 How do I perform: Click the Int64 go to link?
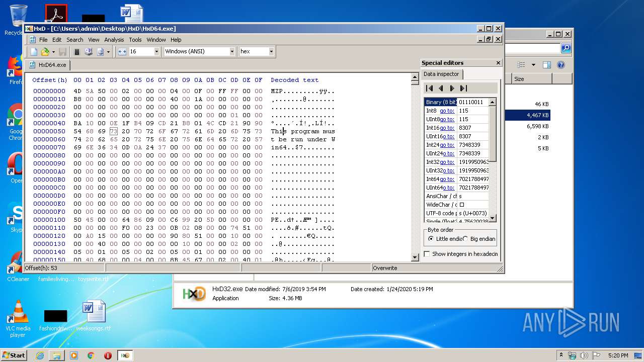447,179
